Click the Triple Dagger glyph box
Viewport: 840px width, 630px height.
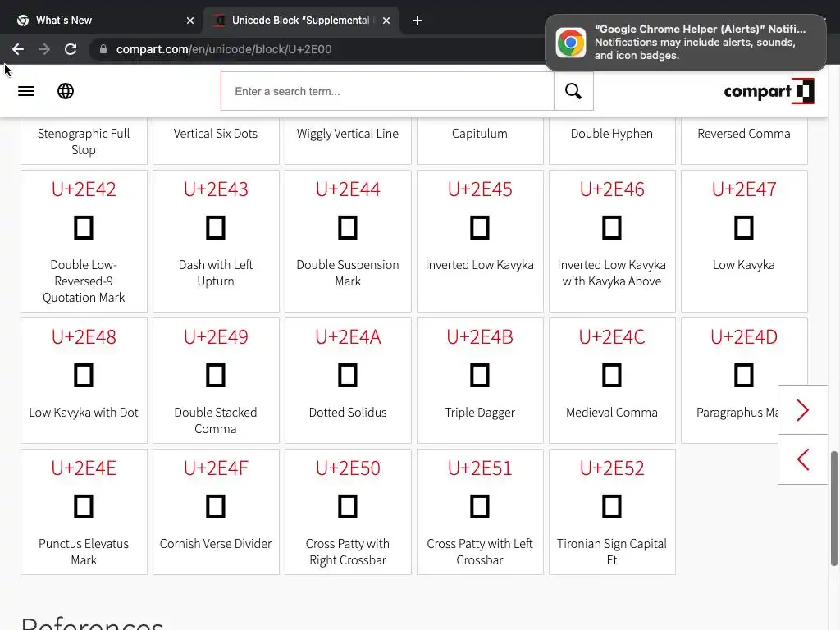pos(480,375)
